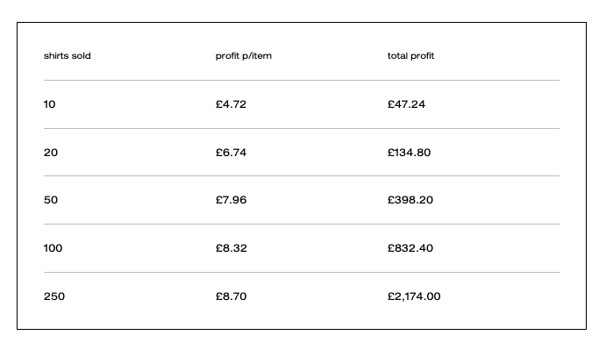Click the 20 shirts sold cell
Screen dimensions: 613x364
tap(51, 153)
